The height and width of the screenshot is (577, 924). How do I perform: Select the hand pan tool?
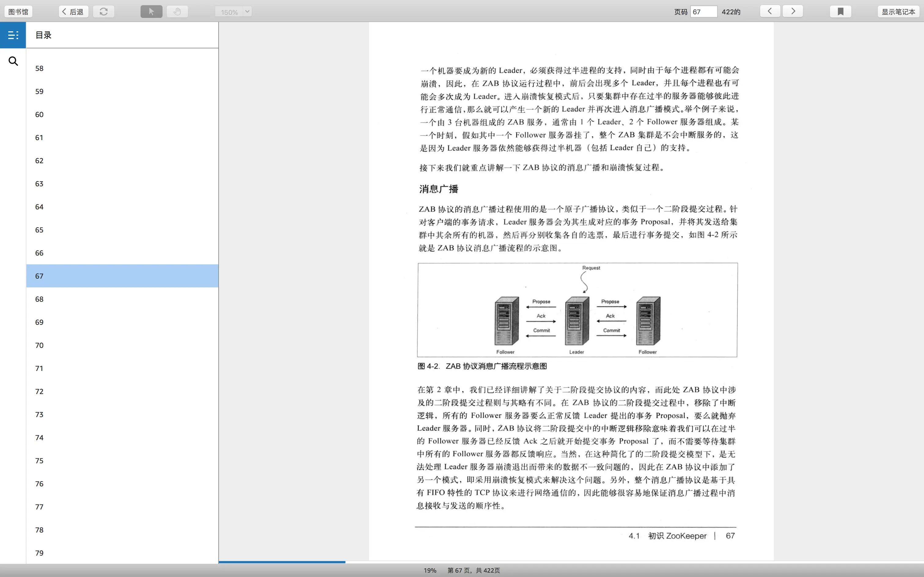point(177,12)
